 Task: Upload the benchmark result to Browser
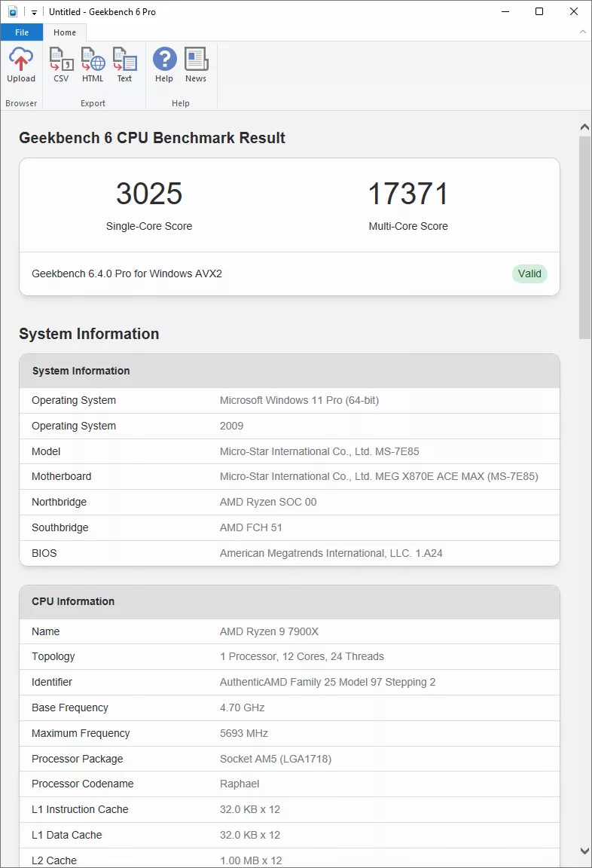(21, 65)
